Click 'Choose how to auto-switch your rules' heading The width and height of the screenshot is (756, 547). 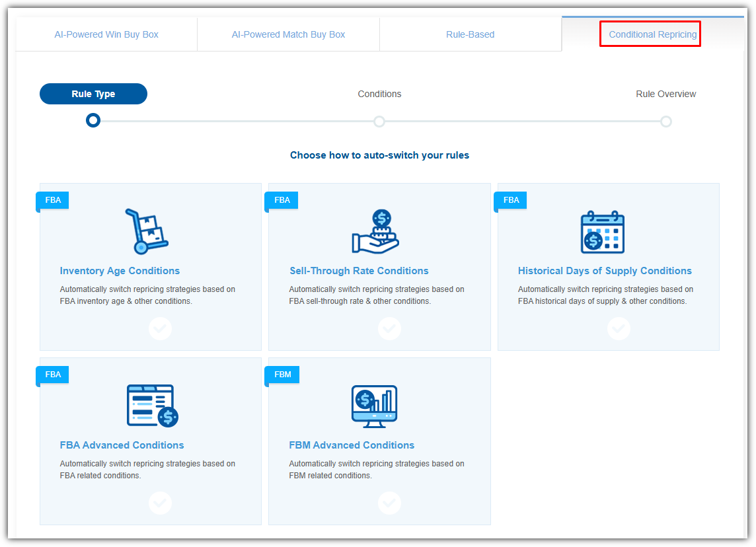(379, 155)
